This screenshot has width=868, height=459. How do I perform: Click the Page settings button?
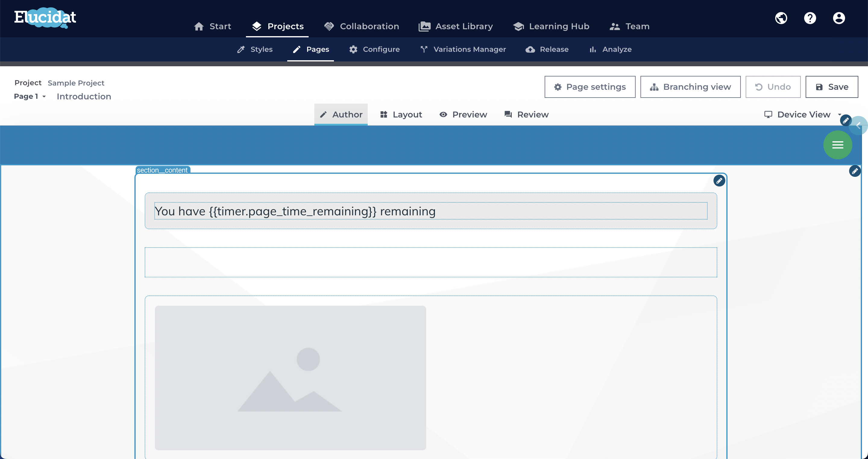tap(590, 87)
